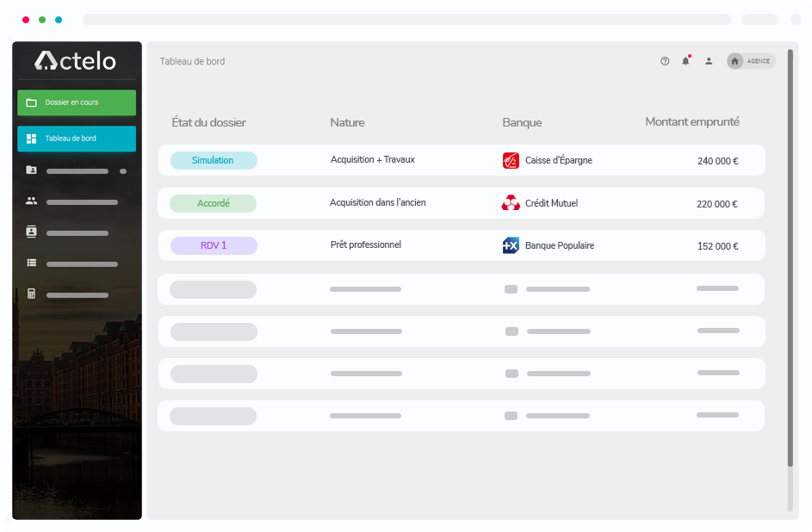
Task: Click the 'Montant emprunté' column header
Action: point(692,122)
